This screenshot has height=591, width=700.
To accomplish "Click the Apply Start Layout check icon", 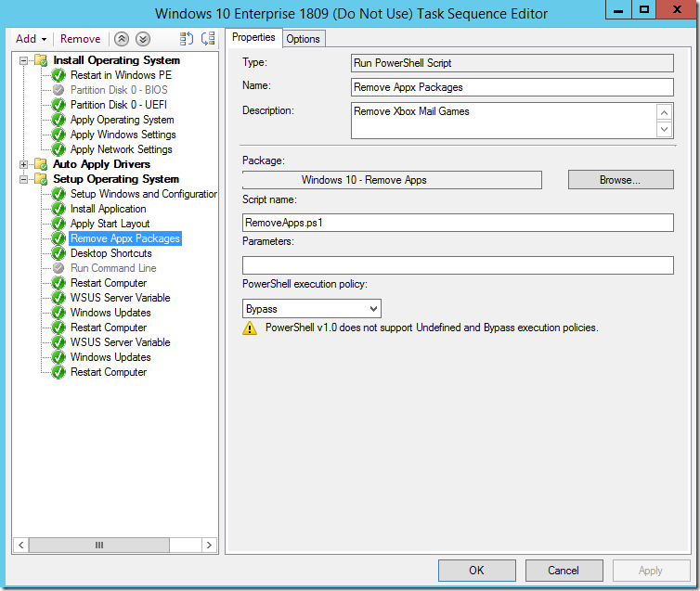I will 58,224.
